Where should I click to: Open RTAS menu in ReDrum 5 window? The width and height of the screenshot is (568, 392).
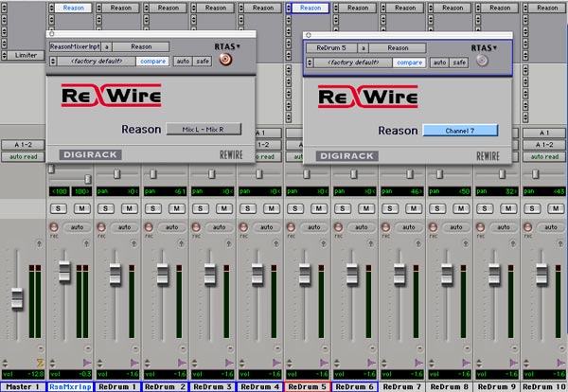pos(484,48)
